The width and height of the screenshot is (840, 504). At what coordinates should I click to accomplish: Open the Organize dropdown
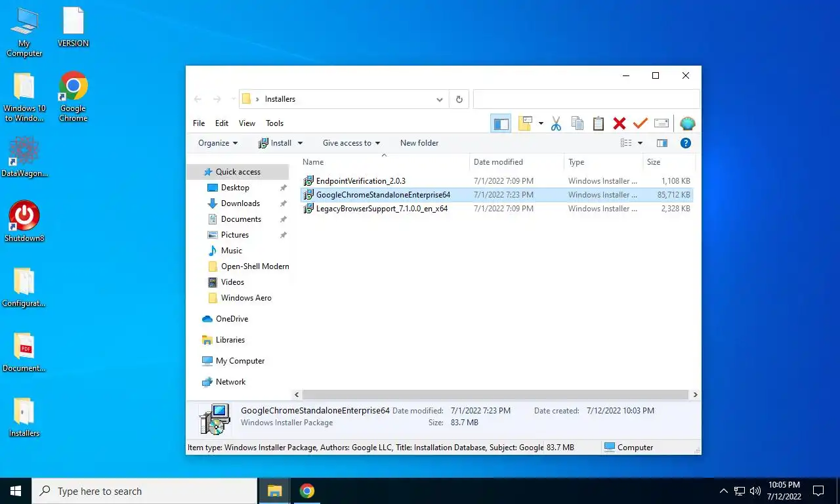click(218, 143)
